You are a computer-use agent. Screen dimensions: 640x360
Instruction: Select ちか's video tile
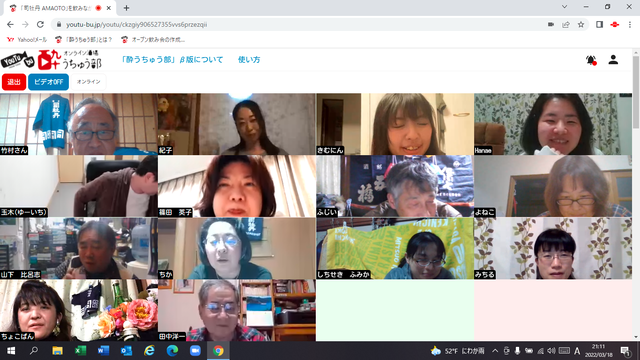(237, 248)
